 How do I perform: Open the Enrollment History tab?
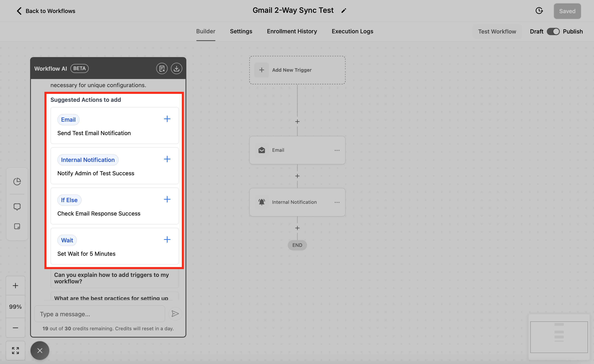292,31
